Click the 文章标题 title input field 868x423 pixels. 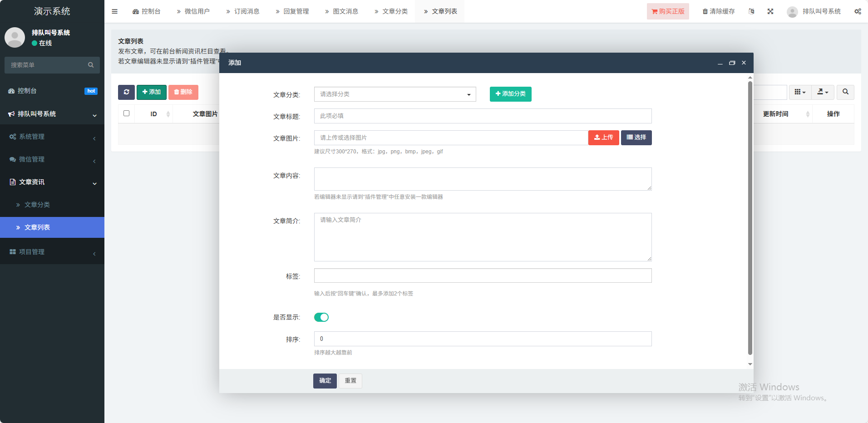coord(483,116)
